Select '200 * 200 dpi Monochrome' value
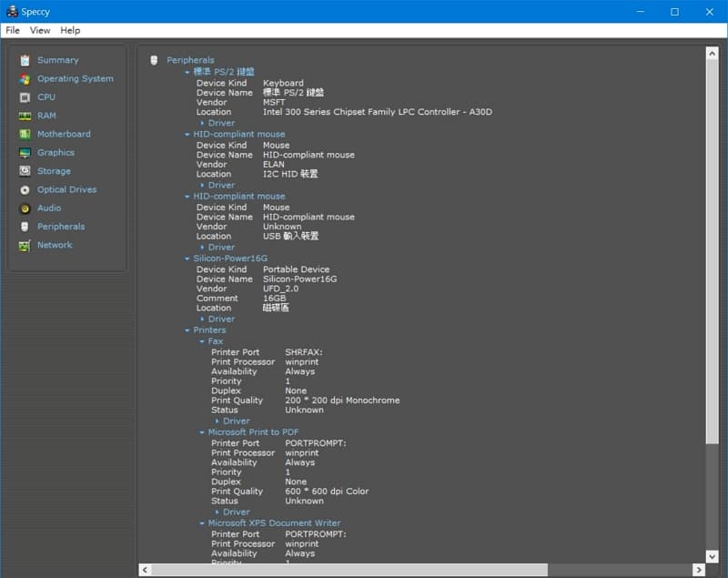Image resolution: width=728 pixels, height=578 pixels. [342, 401]
